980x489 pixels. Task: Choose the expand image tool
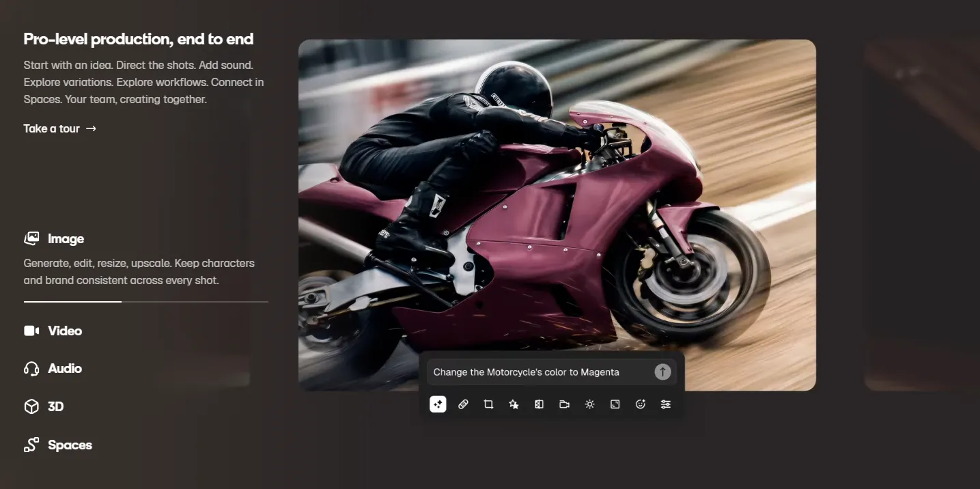point(615,404)
